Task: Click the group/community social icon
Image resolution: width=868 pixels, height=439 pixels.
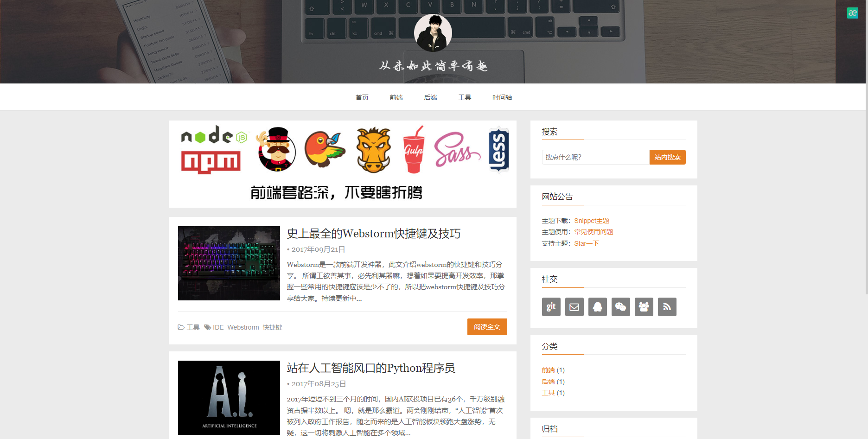Action: 644,306
